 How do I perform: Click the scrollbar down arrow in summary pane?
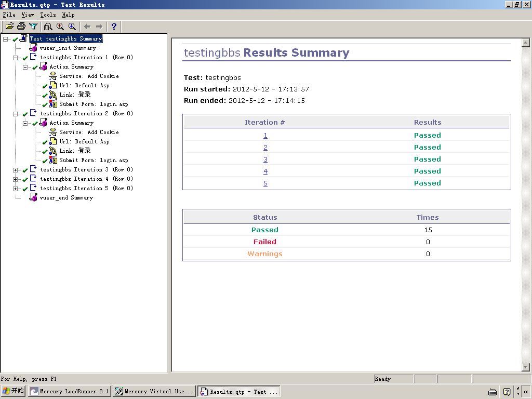pyautogui.click(x=526, y=367)
